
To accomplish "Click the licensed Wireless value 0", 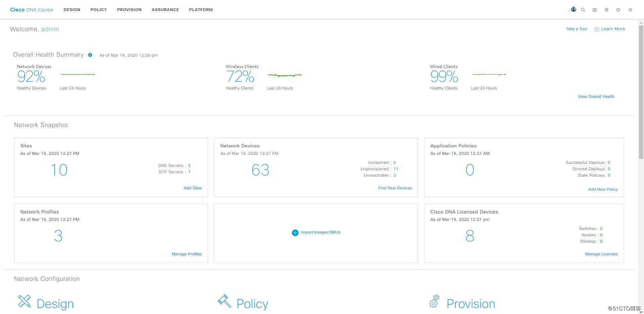I will click(x=601, y=241).
